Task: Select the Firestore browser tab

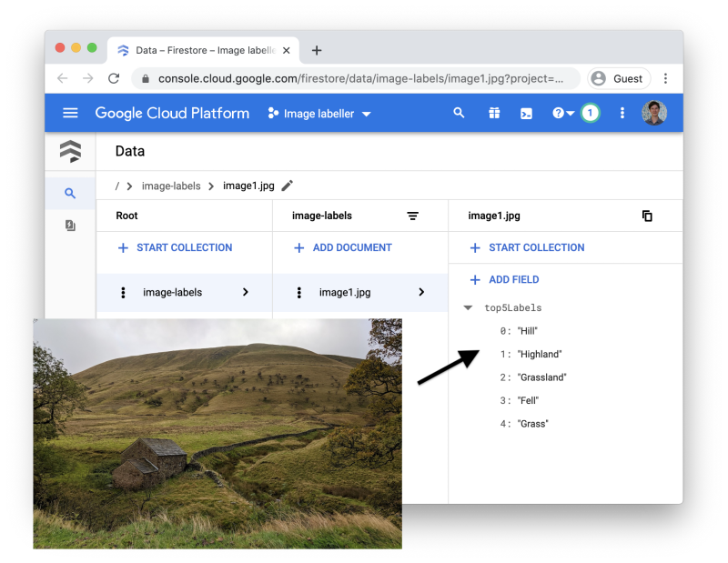Action: click(x=202, y=50)
